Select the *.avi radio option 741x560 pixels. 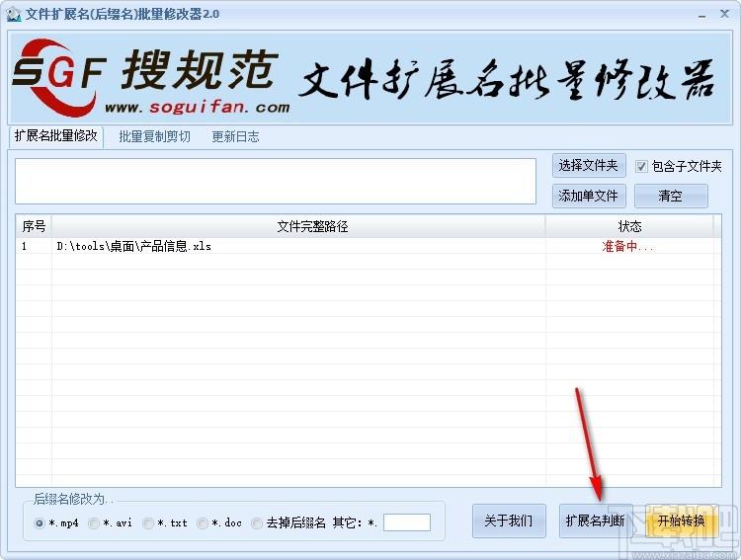pos(94,523)
